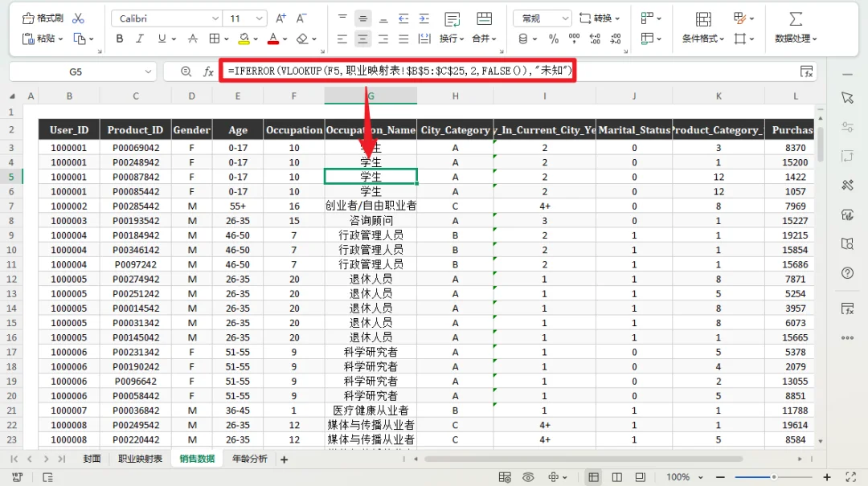Toggle italic formatting
The height and width of the screenshot is (486, 868).
pos(141,39)
